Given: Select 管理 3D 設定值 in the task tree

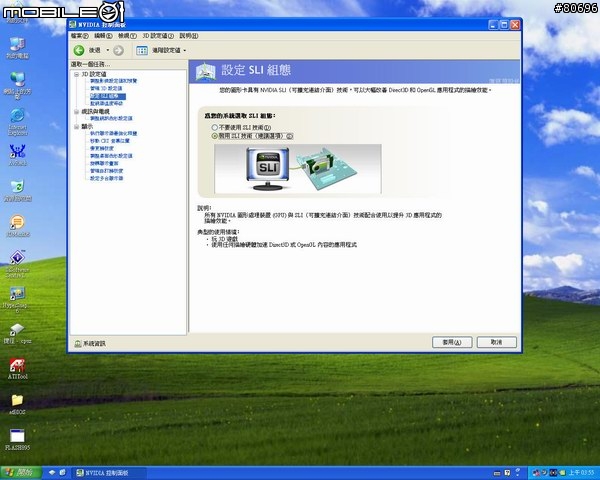Looking at the screenshot, I should [x=106, y=88].
